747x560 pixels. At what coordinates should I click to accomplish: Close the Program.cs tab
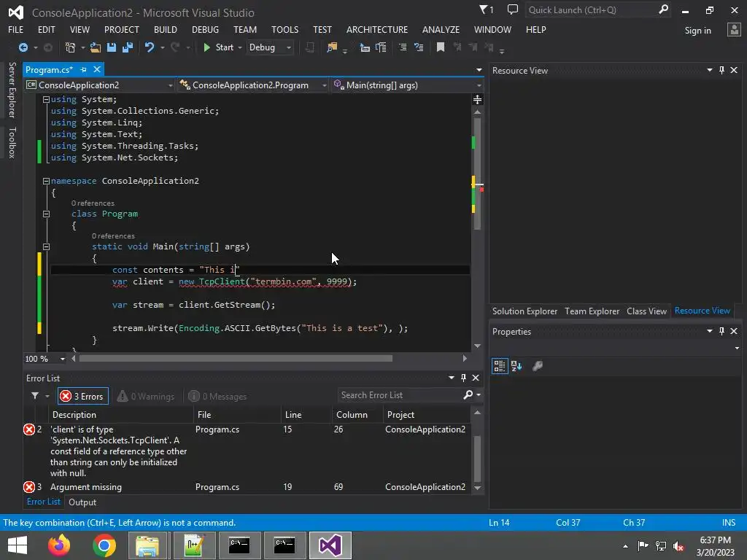pos(97,69)
